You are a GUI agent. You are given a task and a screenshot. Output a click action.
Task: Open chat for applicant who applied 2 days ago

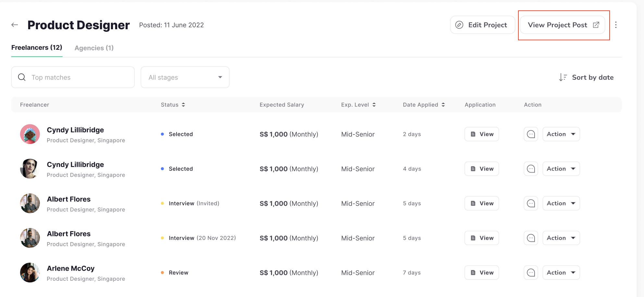pos(531,134)
